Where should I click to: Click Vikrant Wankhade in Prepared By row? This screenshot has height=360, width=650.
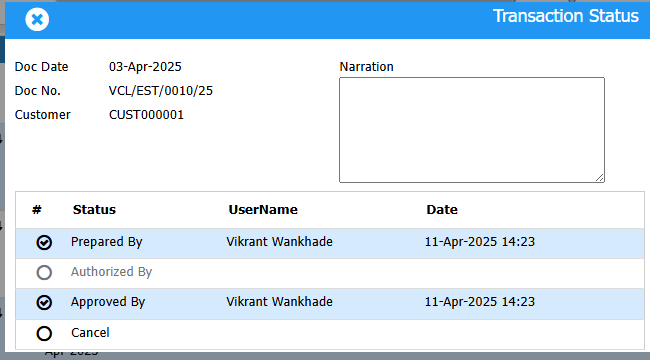(279, 242)
